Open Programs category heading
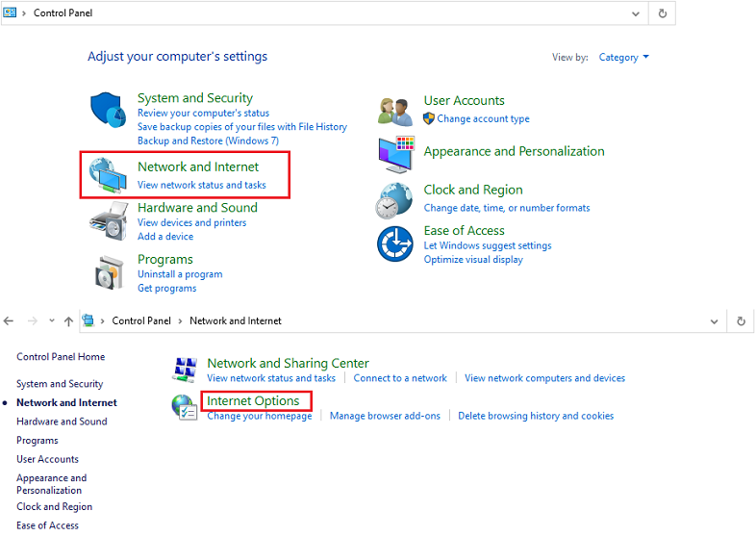756x537 pixels. [x=164, y=260]
